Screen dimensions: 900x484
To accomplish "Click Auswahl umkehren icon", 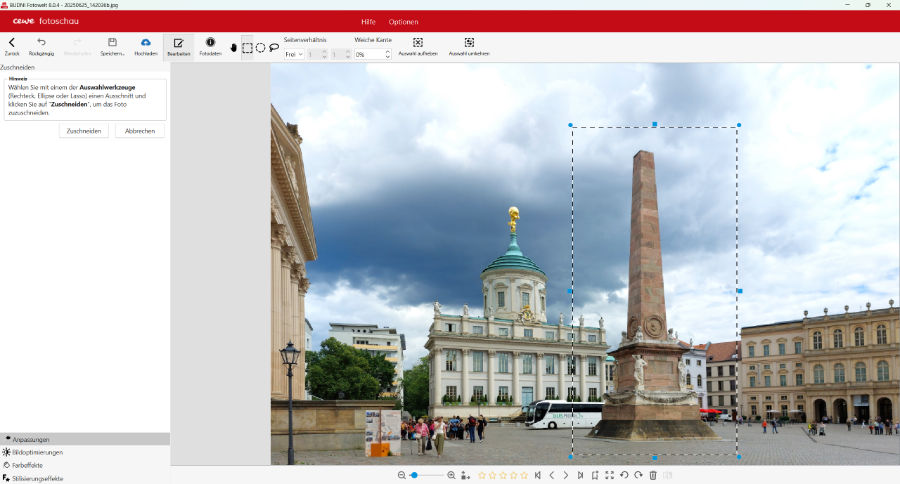I will coord(469,43).
